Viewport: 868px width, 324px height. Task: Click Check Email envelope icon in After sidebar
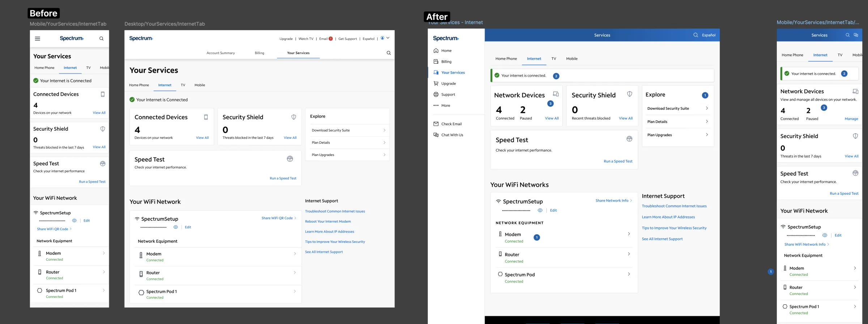(436, 124)
